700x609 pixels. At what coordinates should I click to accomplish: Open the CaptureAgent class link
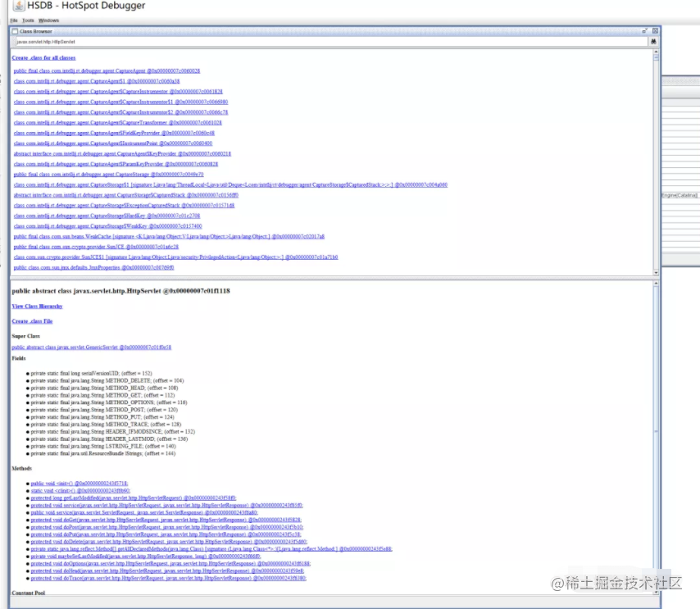pyautogui.click(x=107, y=71)
